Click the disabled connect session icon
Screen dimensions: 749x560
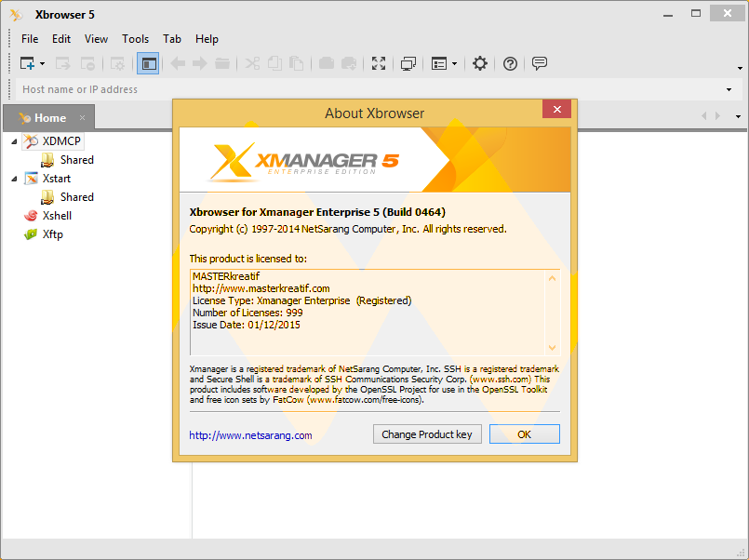tap(62, 63)
